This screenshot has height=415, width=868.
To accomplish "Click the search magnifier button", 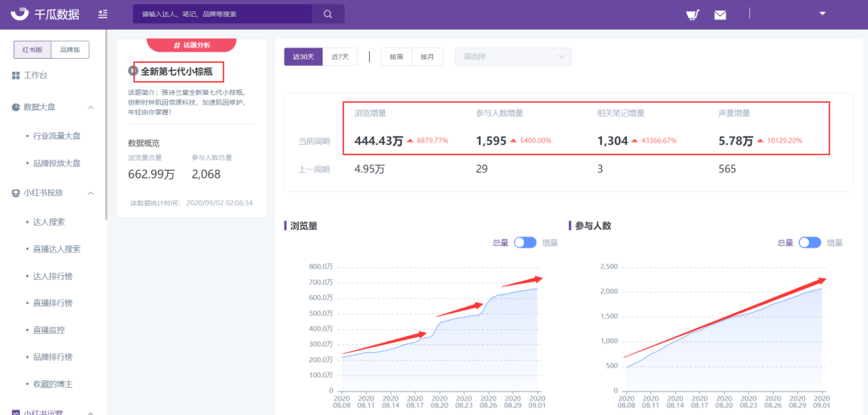I will (328, 14).
